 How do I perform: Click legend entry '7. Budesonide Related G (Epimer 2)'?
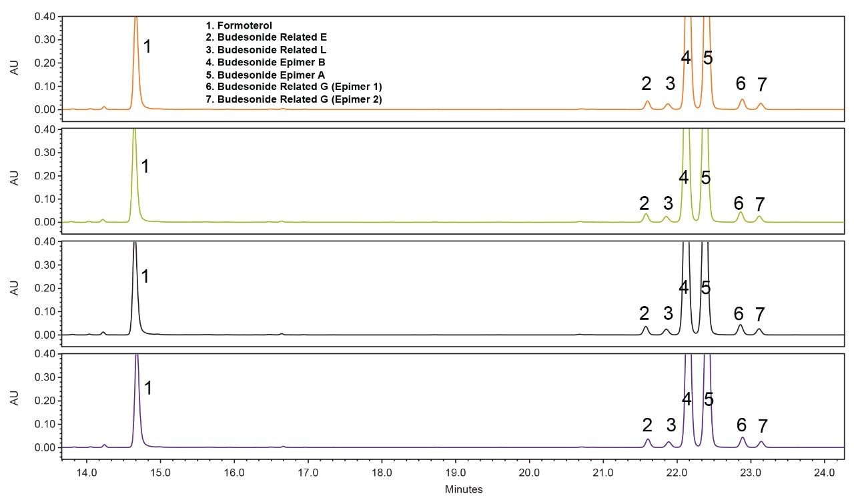(x=294, y=99)
